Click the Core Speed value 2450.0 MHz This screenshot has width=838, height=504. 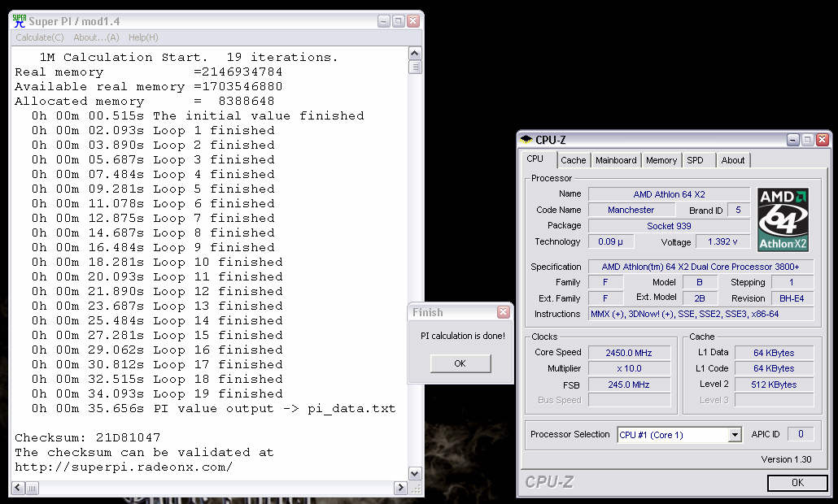[629, 353]
